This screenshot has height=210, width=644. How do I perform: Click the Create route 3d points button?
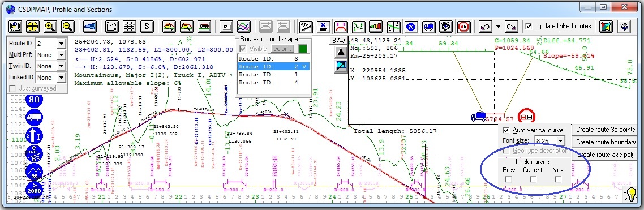pos(606,130)
